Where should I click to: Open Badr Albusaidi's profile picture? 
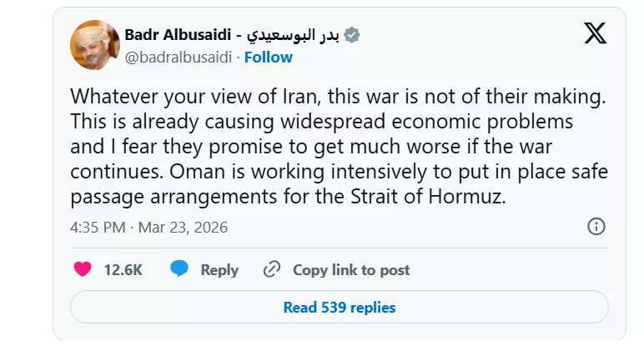[94, 45]
